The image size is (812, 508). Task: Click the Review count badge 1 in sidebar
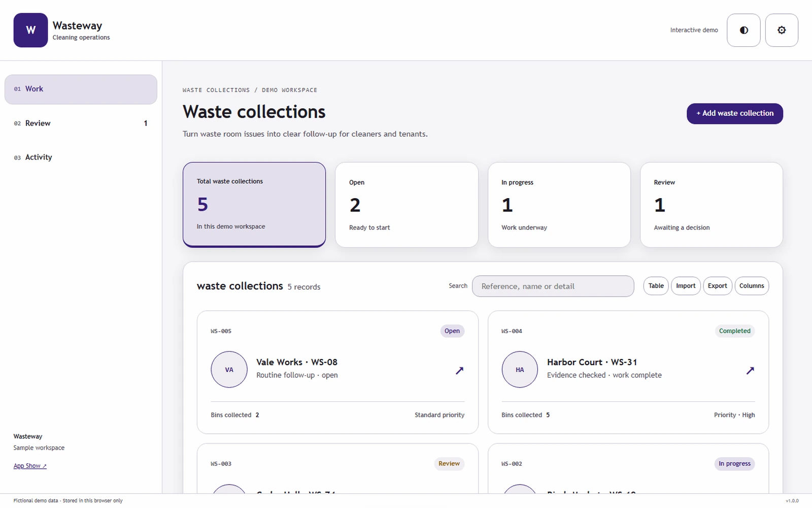coord(146,123)
